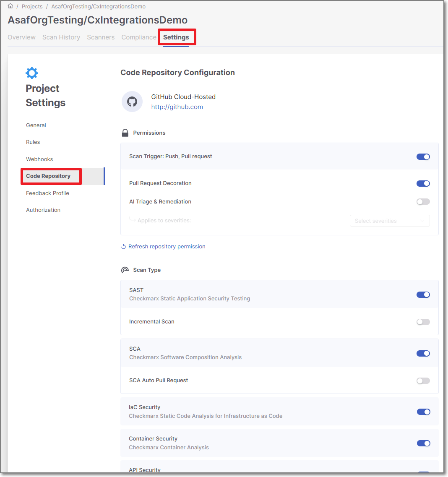Open General project settings
Screen dimensions: 448x477
pyautogui.click(x=36, y=125)
